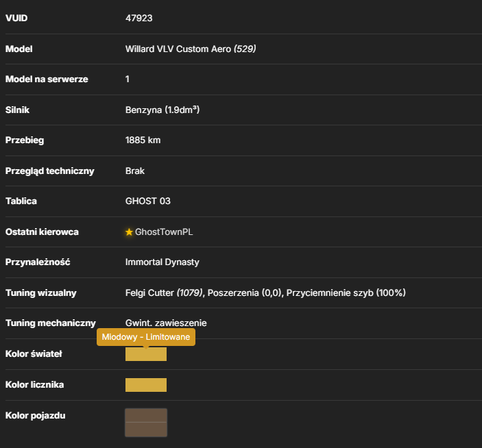Click the Ostatni kierowca label
Image resolution: width=482 pixels, height=448 pixels.
click(x=42, y=232)
